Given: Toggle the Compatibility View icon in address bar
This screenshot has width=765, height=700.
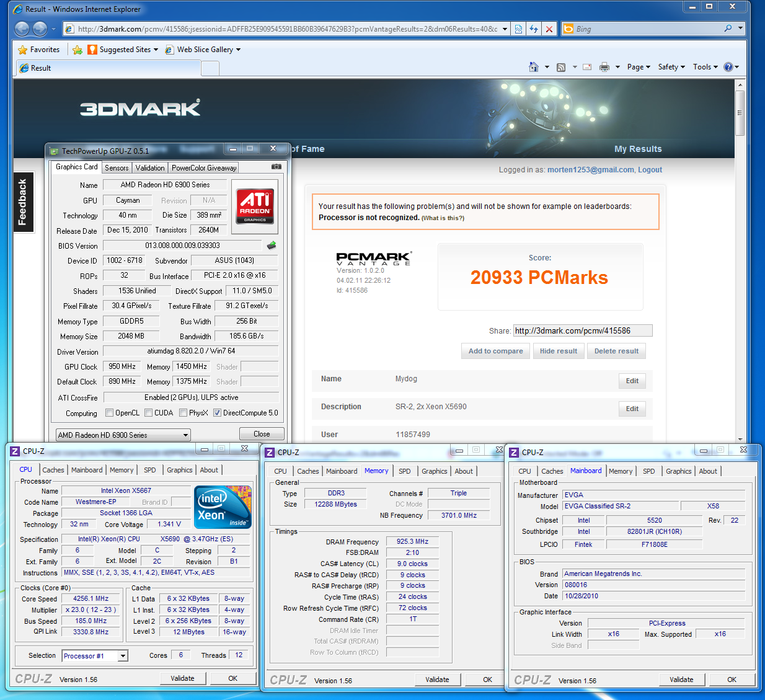Looking at the screenshot, I should (519, 29).
